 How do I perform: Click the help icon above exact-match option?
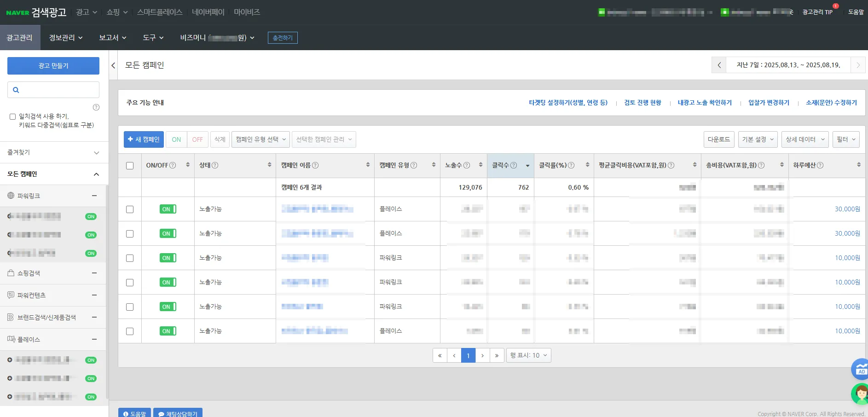[x=96, y=107]
